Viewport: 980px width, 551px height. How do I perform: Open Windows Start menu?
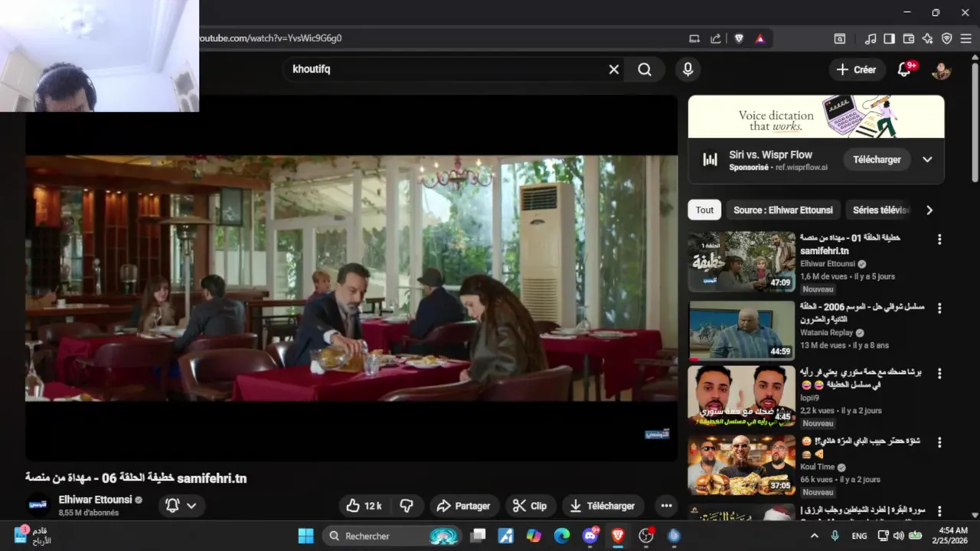click(x=305, y=536)
